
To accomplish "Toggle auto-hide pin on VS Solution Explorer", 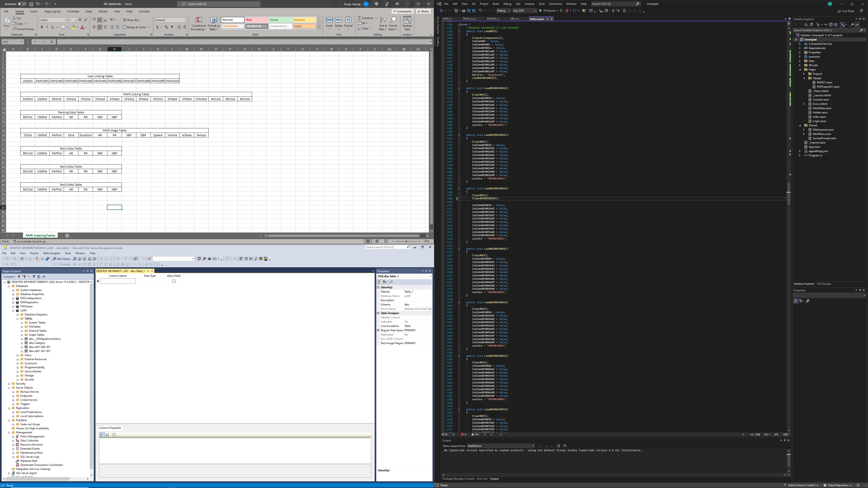I will click(x=860, y=19).
